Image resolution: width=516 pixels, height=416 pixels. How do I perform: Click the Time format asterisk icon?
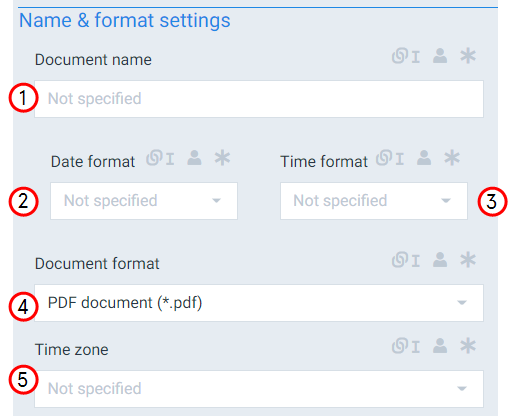(x=452, y=158)
